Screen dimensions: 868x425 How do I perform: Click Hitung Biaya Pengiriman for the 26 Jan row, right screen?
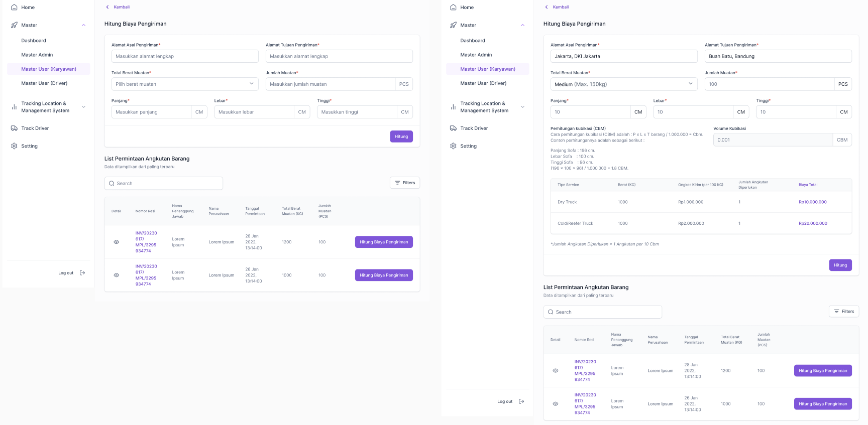pyautogui.click(x=822, y=404)
